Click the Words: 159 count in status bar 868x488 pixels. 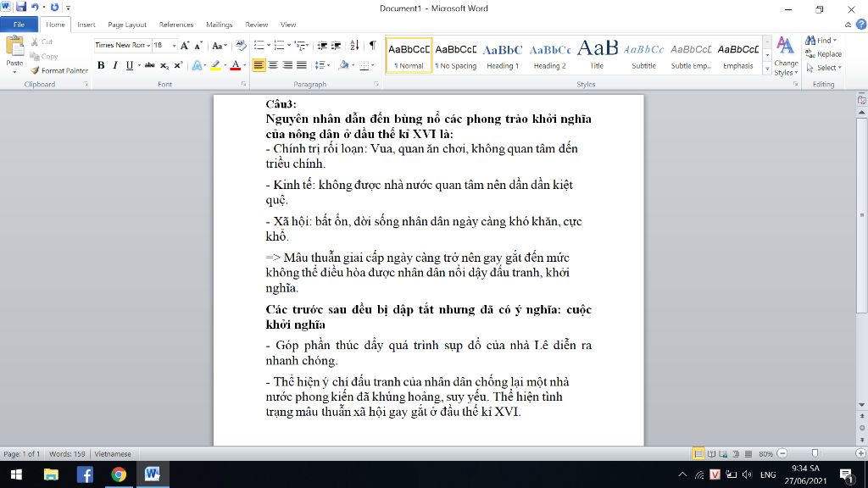pos(67,454)
